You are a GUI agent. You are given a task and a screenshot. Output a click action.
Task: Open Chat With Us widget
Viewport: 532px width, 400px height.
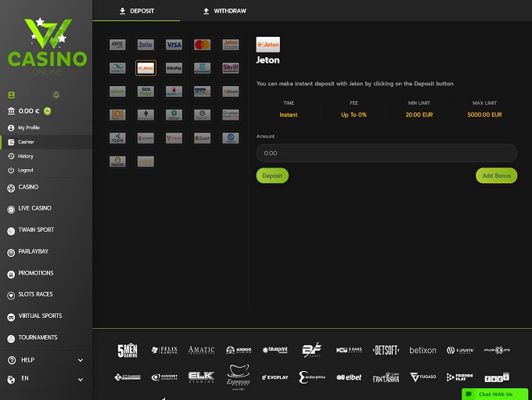click(490, 395)
